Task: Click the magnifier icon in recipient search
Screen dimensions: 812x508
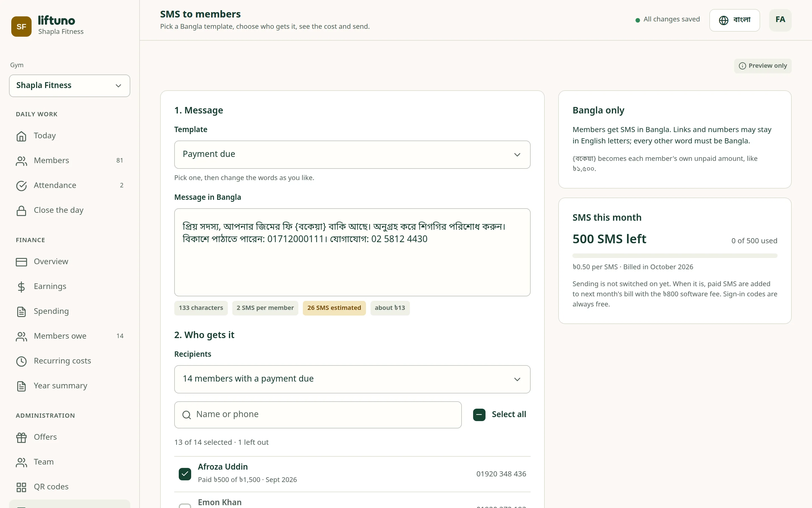Action: (x=187, y=415)
